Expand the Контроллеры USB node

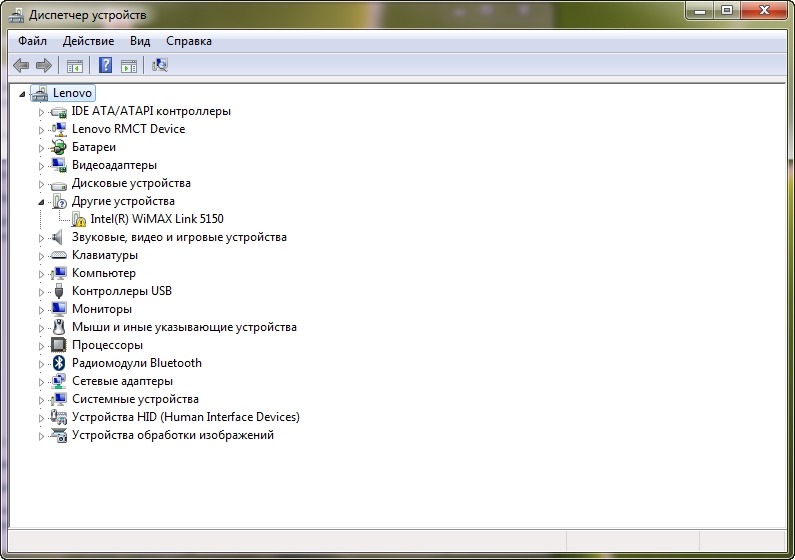pos(42,292)
